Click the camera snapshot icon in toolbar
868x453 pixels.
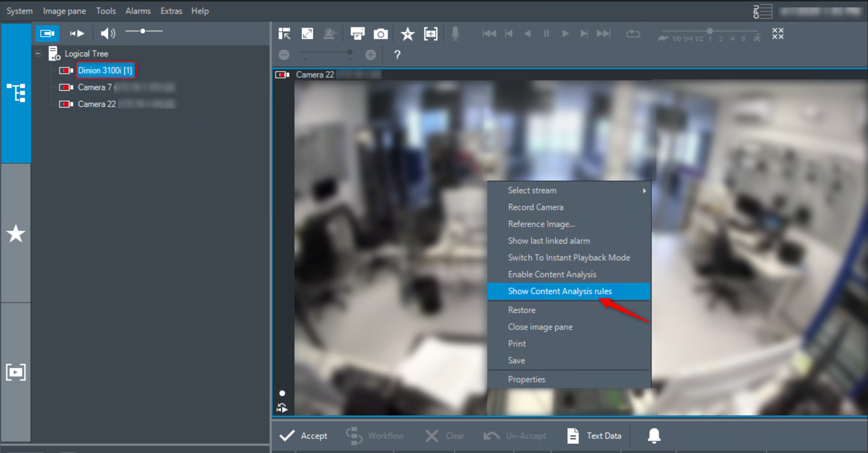click(x=381, y=34)
